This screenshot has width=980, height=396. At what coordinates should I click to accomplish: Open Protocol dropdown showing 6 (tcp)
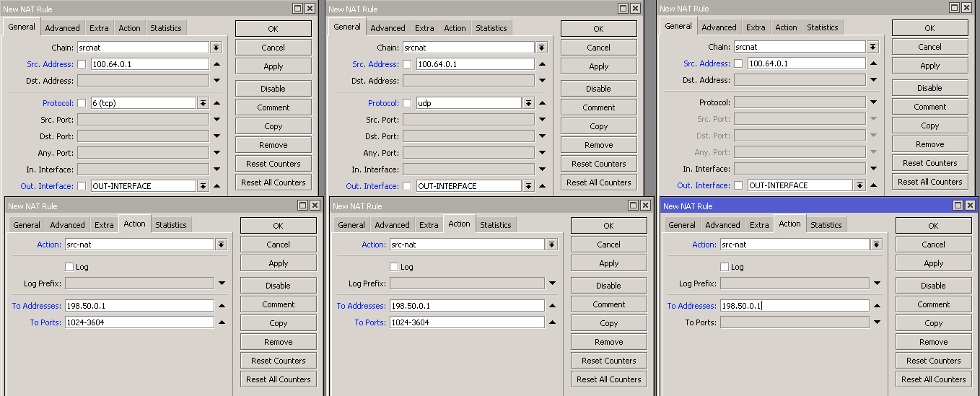click(x=203, y=103)
